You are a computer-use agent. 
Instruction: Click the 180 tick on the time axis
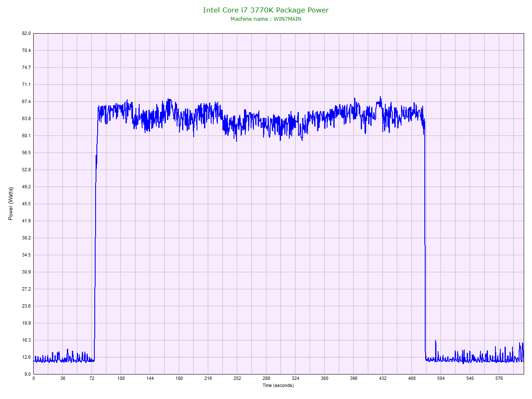point(179,378)
